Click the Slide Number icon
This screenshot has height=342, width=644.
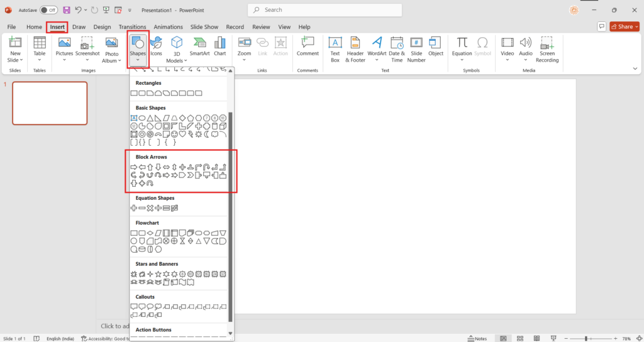(x=416, y=48)
